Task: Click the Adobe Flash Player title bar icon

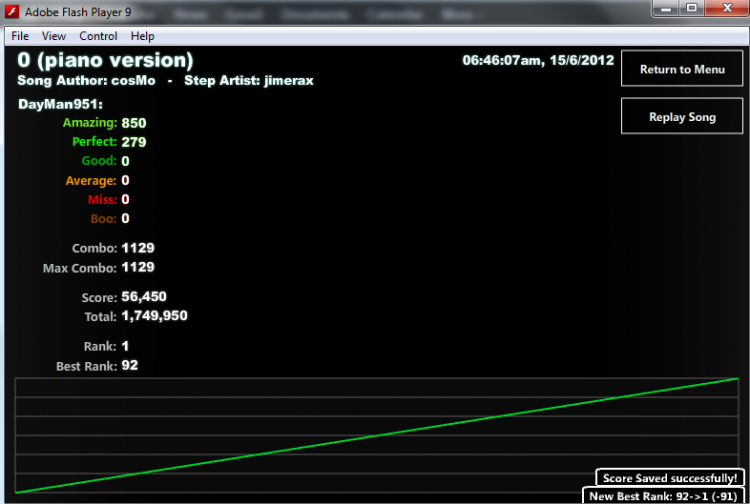Action: pos(12,11)
